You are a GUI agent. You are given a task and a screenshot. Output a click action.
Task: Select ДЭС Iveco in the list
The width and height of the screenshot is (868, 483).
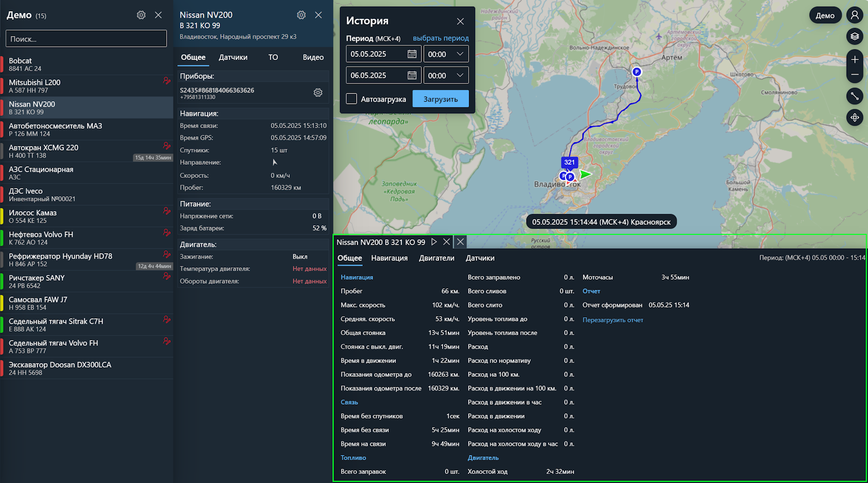86,195
